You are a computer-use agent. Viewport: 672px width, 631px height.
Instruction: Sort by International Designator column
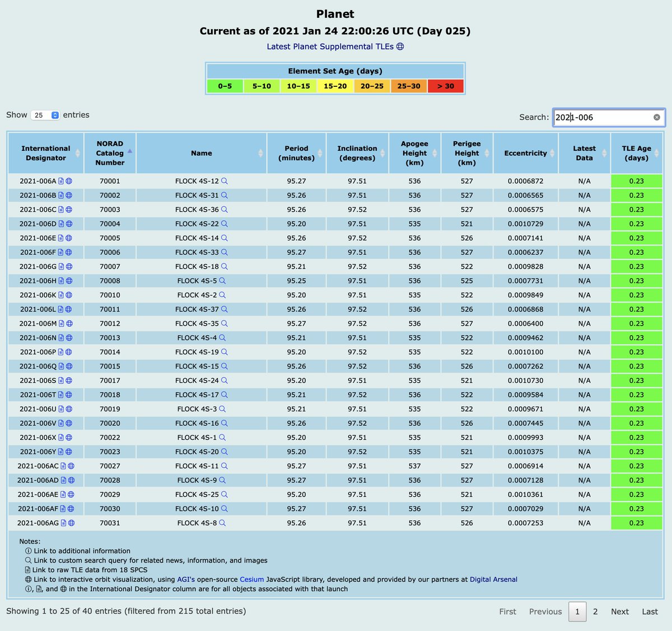click(46, 153)
